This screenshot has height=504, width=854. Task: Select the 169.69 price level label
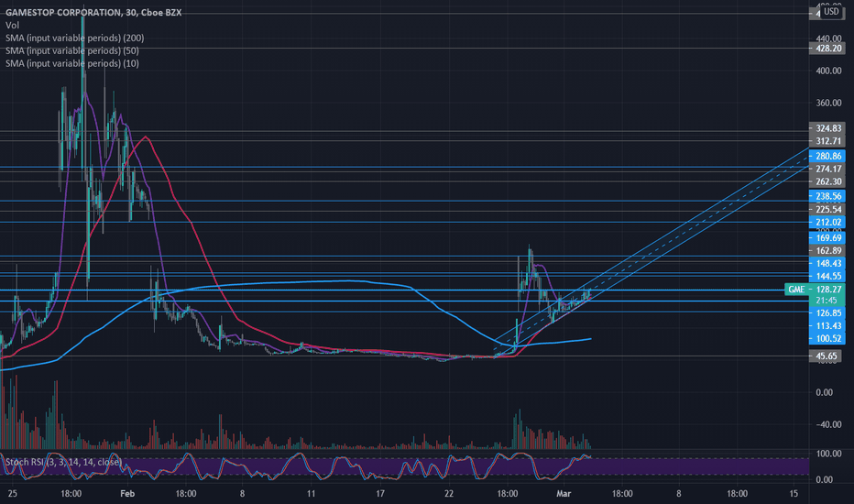tap(827, 237)
